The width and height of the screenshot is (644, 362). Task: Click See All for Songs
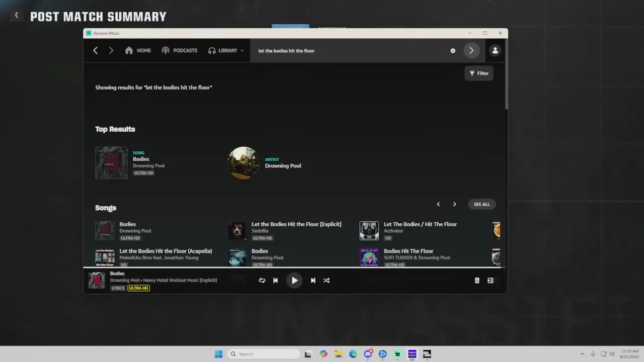(x=481, y=204)
